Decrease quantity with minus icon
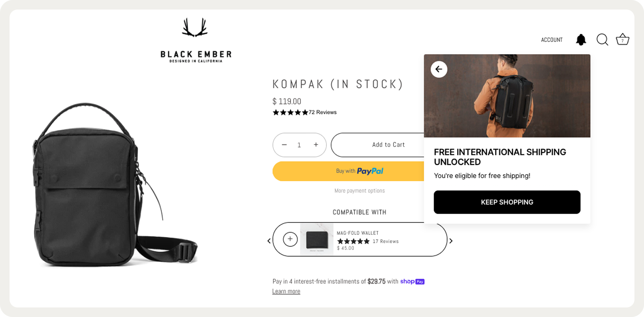The image size is (644, 317). pyautogui.click(x=284, y=145)
